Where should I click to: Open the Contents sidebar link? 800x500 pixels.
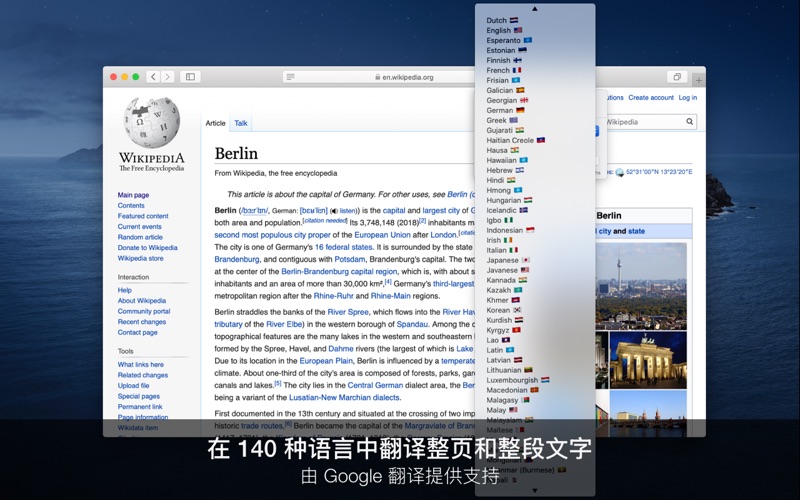click(131, 206)
